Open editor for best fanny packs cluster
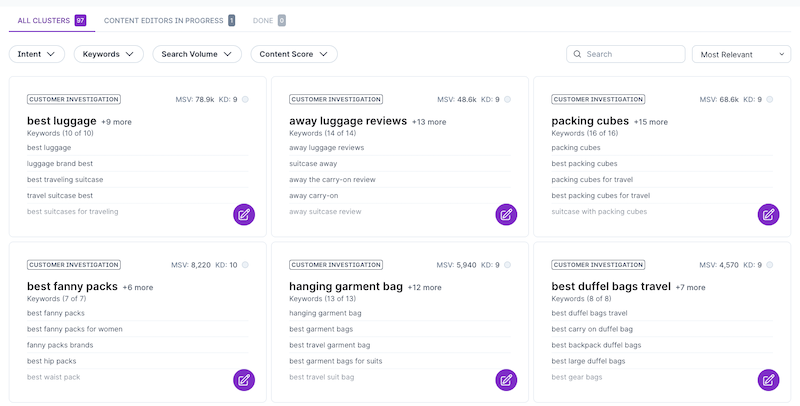 (244, 380)
